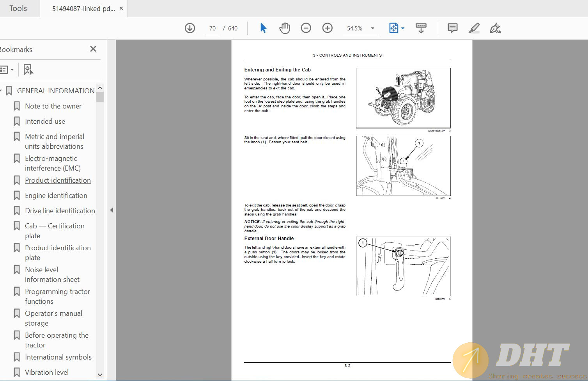Activate the hand pan tool
This screenshot has height=381, width=588.
point(285,28)
